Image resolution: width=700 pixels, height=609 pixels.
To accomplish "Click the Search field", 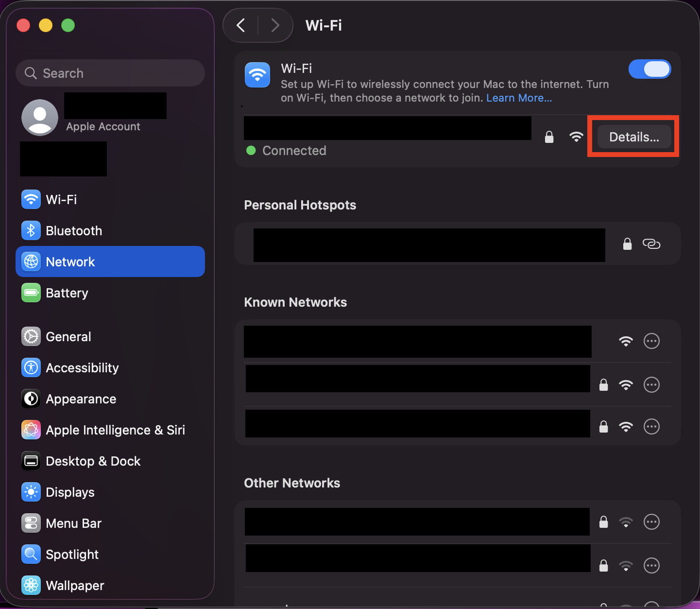I will (x=110, y=73).
